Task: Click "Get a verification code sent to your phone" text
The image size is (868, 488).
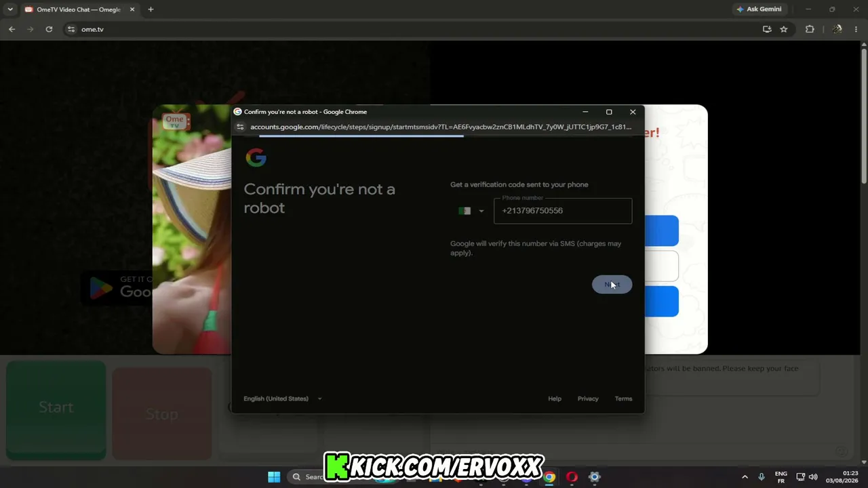Action: [x=519, y=184]
